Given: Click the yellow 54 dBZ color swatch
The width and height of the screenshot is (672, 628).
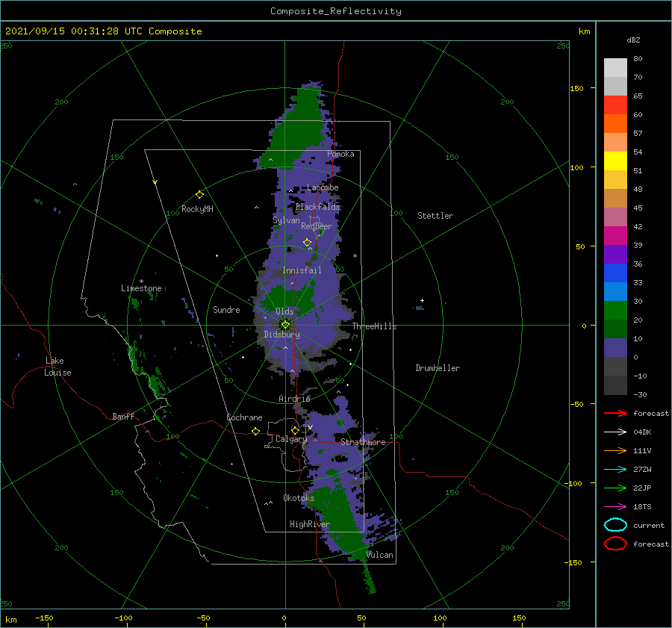Looking at the screenshot, I should click(615, 161).
